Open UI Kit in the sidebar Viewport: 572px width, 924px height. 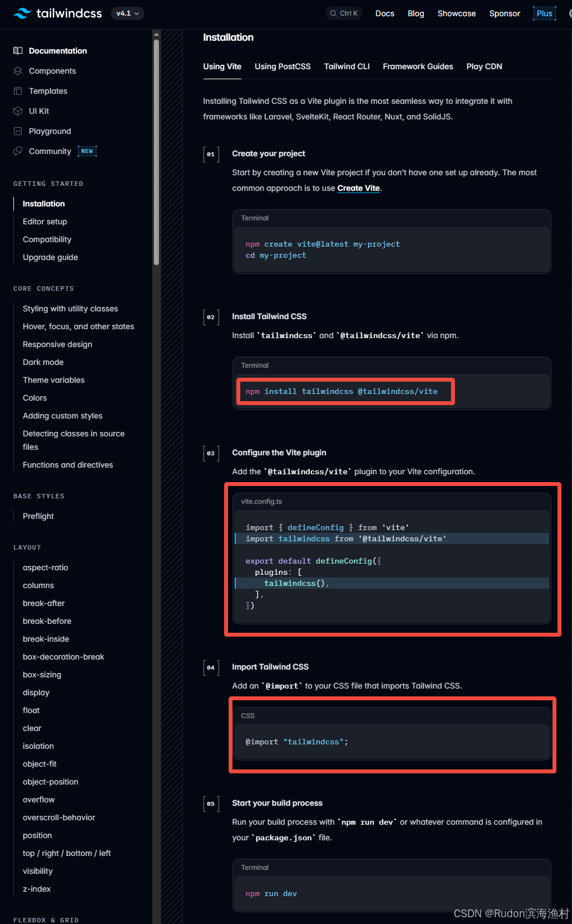point(39,111)
